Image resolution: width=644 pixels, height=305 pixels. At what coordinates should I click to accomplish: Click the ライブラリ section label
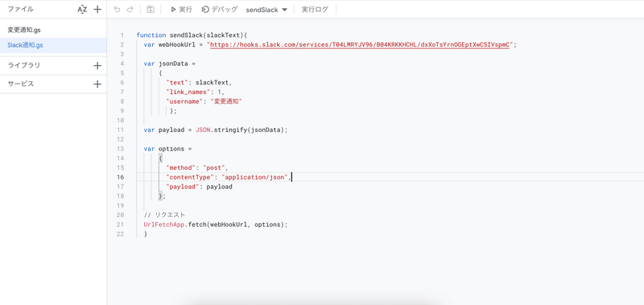(24, 65)
